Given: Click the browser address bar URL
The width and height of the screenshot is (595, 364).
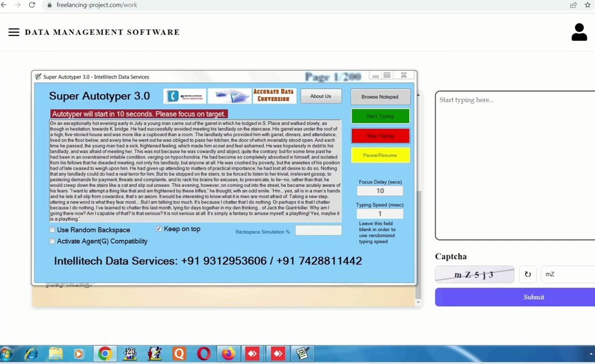Looking at the screenshot, I should click(97, 5).
